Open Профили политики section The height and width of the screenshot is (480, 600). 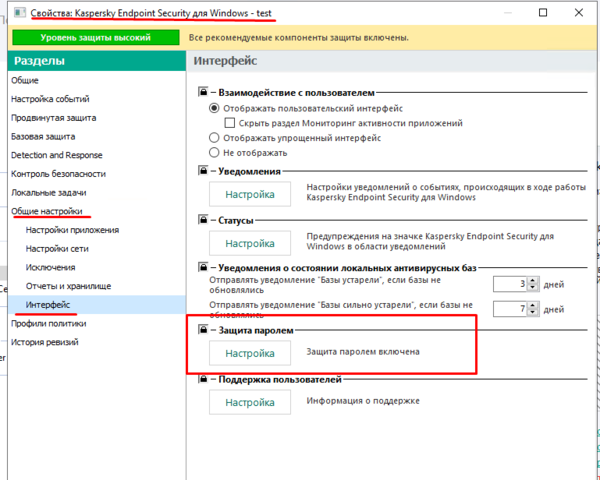tap(49, 323)
